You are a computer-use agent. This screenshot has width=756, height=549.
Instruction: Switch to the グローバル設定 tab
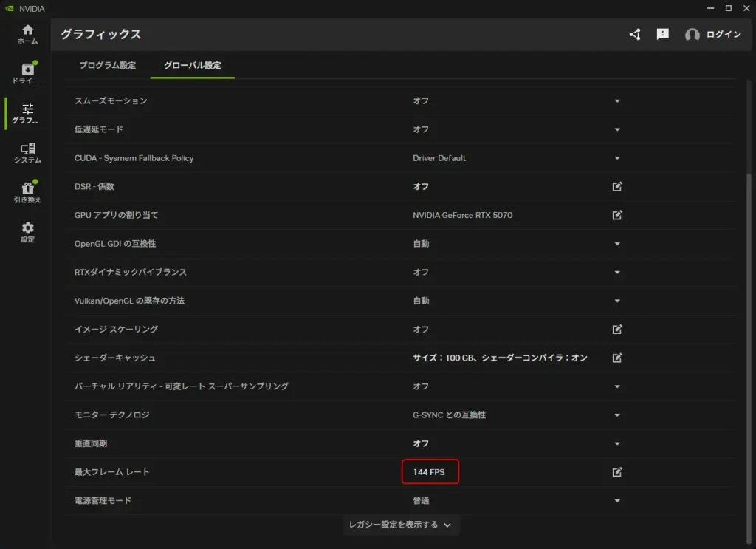point(193,65)
